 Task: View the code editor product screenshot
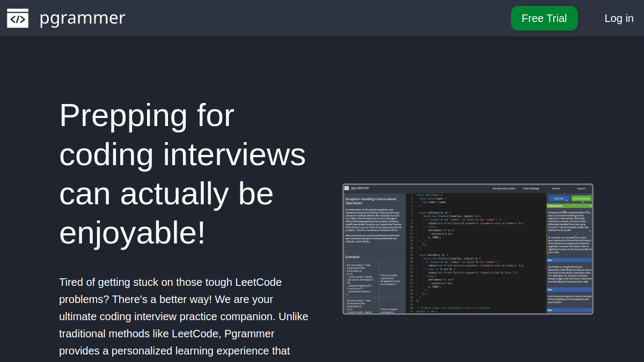click(x=468, y=249)
